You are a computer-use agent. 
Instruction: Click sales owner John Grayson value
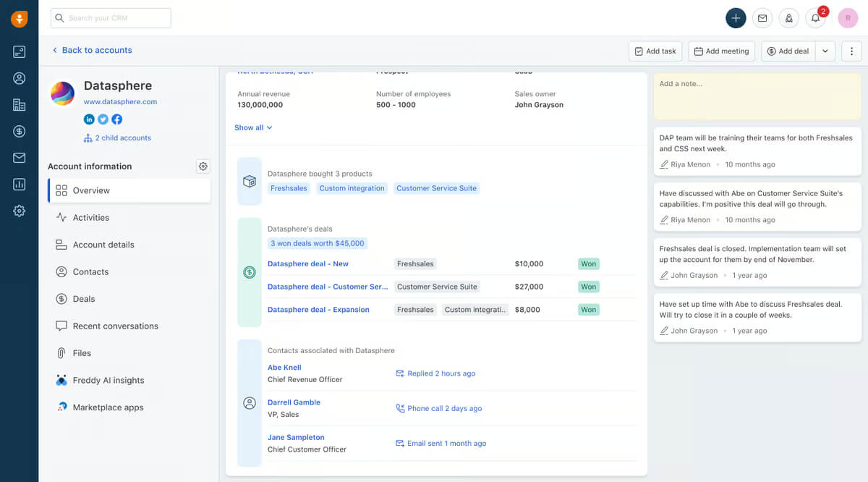539,105
